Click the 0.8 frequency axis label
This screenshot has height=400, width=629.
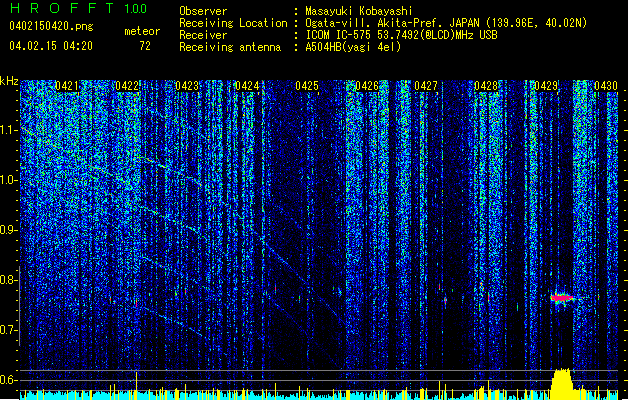point(8,280)
